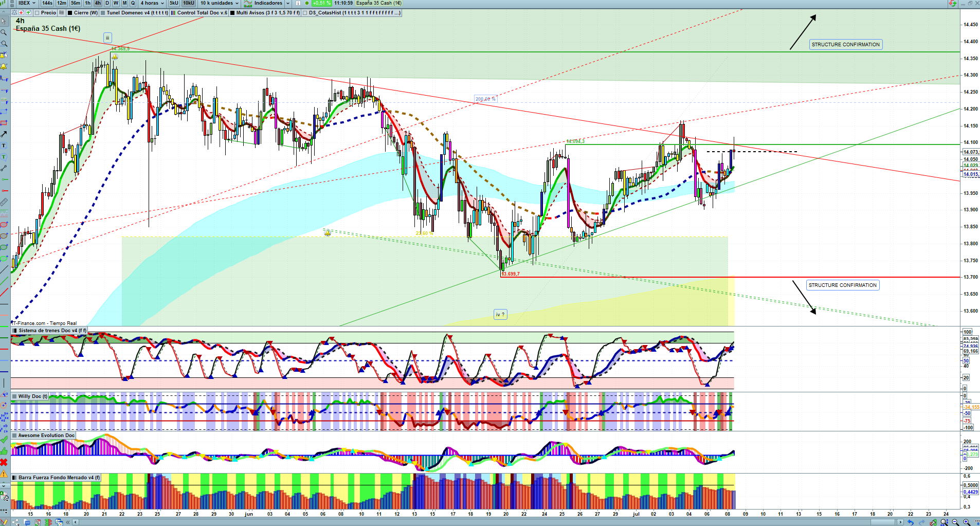The height and width of the screenshot is (526, 980).
Task: Open the IBEX instrument dropdown
Action: pyautogui.click(x=27, y=3)
